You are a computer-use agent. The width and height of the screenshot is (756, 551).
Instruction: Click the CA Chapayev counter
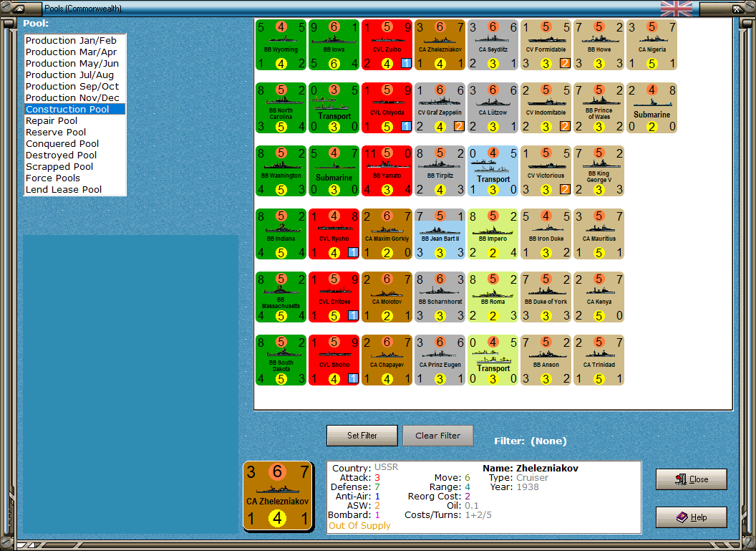click(x=387, y=360)
